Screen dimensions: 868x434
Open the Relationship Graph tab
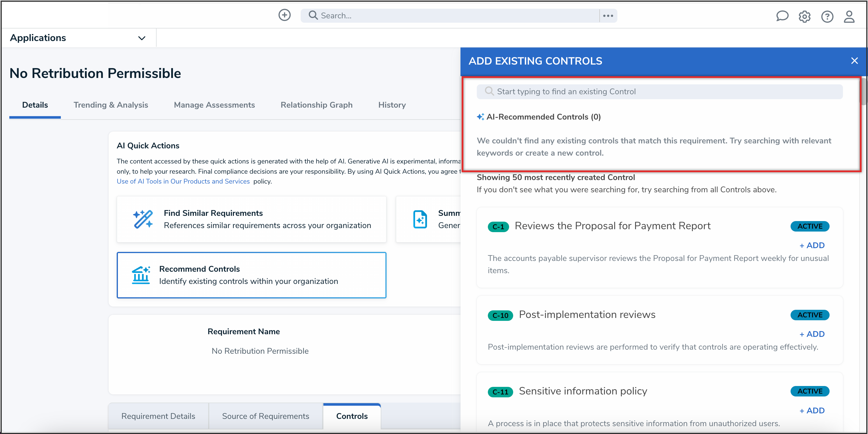(316, 105)
